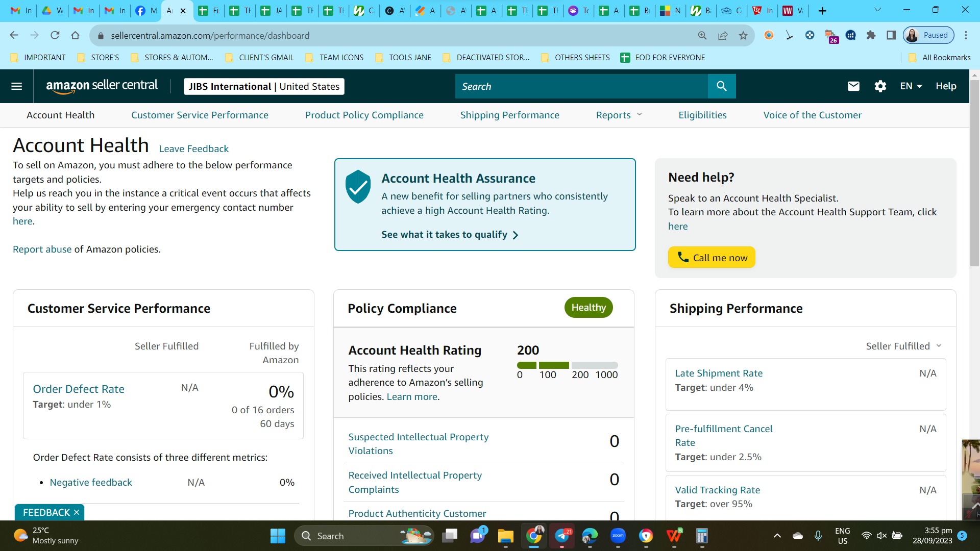Toggle the browser side panel icon
The height and width of the screenshot is (551, 980).
click(x=891, y=35)
